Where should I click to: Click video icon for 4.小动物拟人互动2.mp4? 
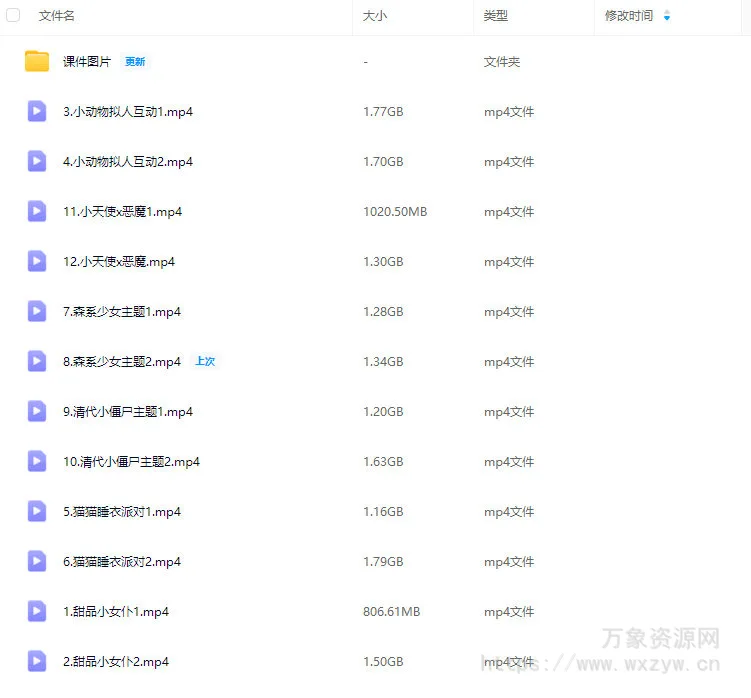(x=37, y=161)
